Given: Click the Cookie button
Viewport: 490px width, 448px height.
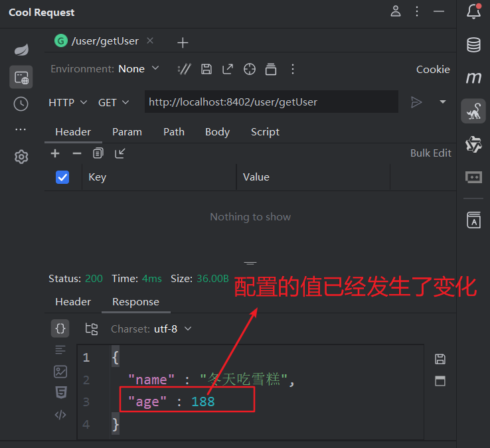Looking at the screenshot, I should click(433, 69).
